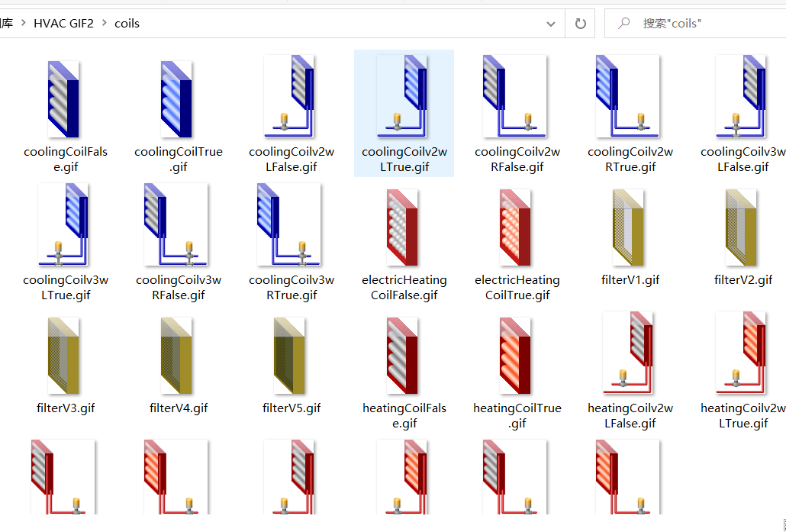The image size is (786, 532).
Task: Expand chevron after HVAC GIF2 breadcrumb
Action: tap(105, 23)
